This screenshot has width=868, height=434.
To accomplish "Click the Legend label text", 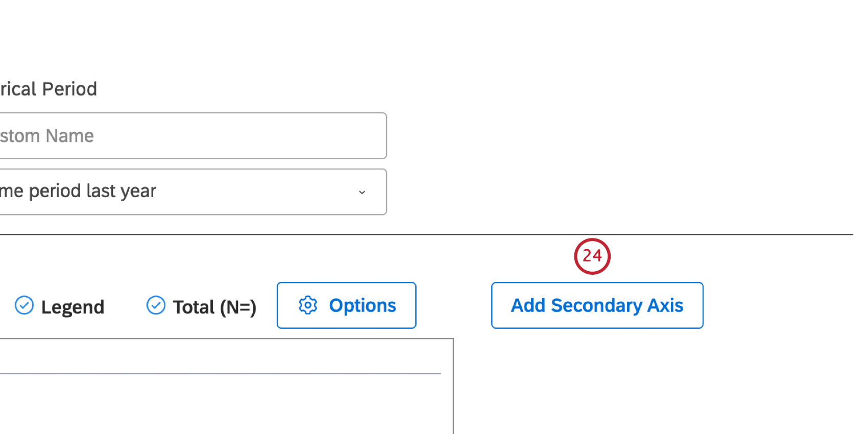I will tap(73, 307).
